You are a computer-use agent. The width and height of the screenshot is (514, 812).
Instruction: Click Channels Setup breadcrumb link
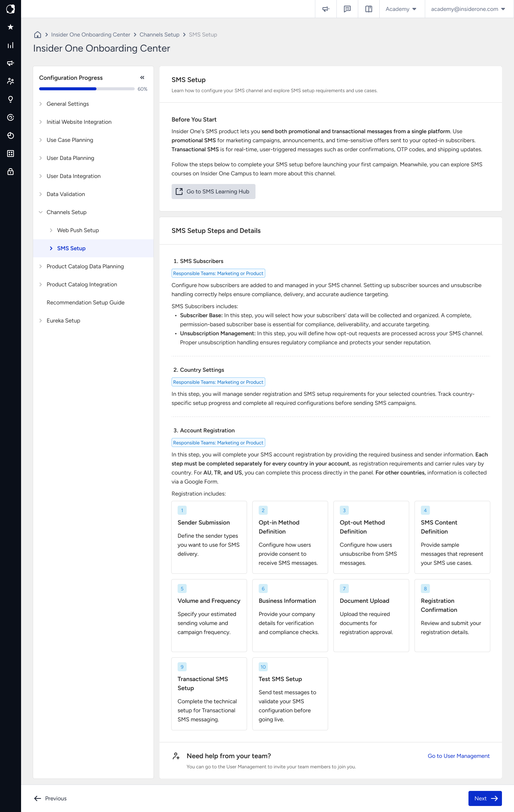pos(160,35)
